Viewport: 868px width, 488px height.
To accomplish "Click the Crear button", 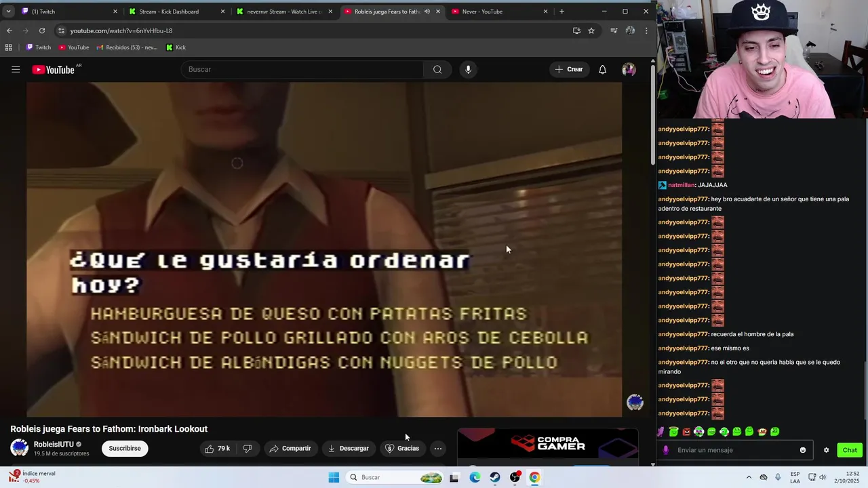I will (569, 69).
